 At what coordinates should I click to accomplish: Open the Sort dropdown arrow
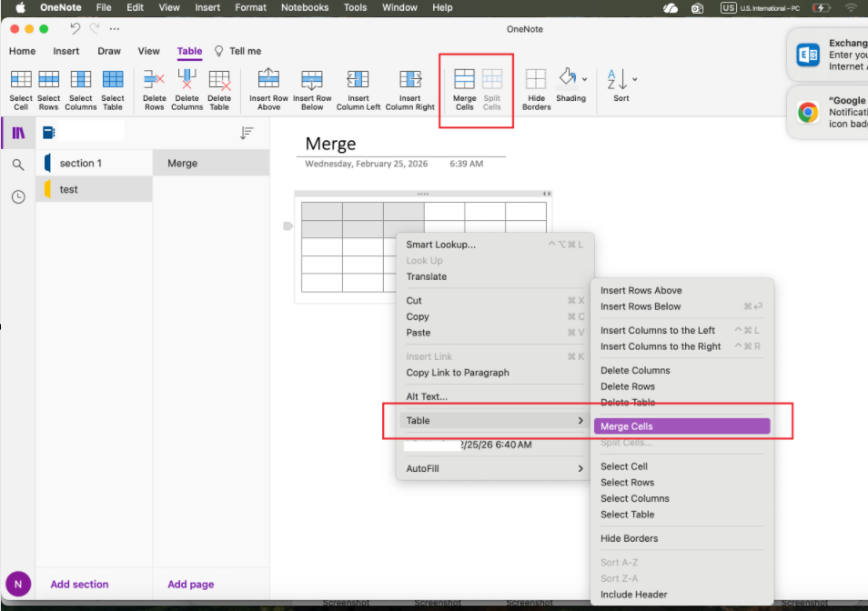pos(634,79)
